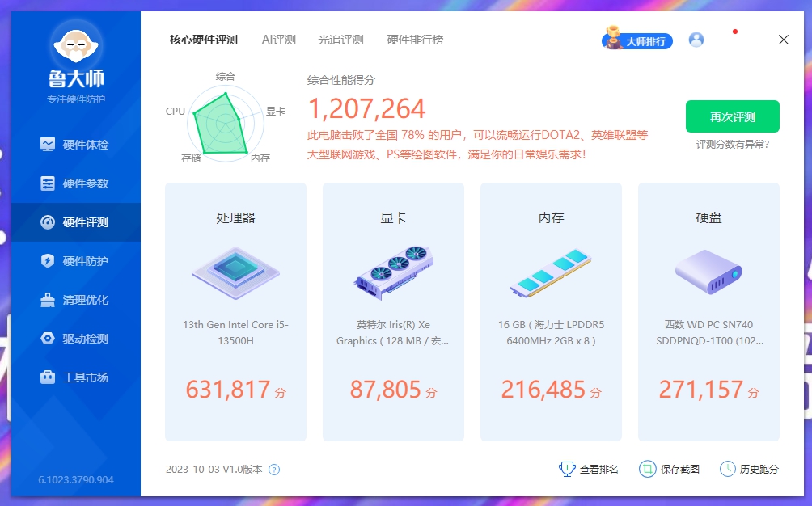Open the 硬件防护 panel icon
Image resolution: width=812 pixels, height=506 pixels.
pos(48,261)
